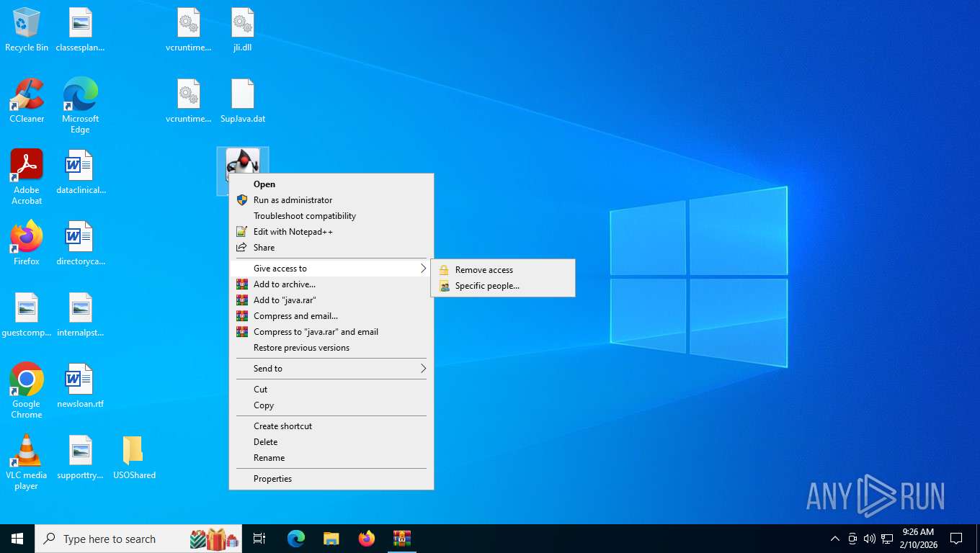Viewport: 980px width, 553px height.
Task: Select Add to archive...
Action: point(331,284)
